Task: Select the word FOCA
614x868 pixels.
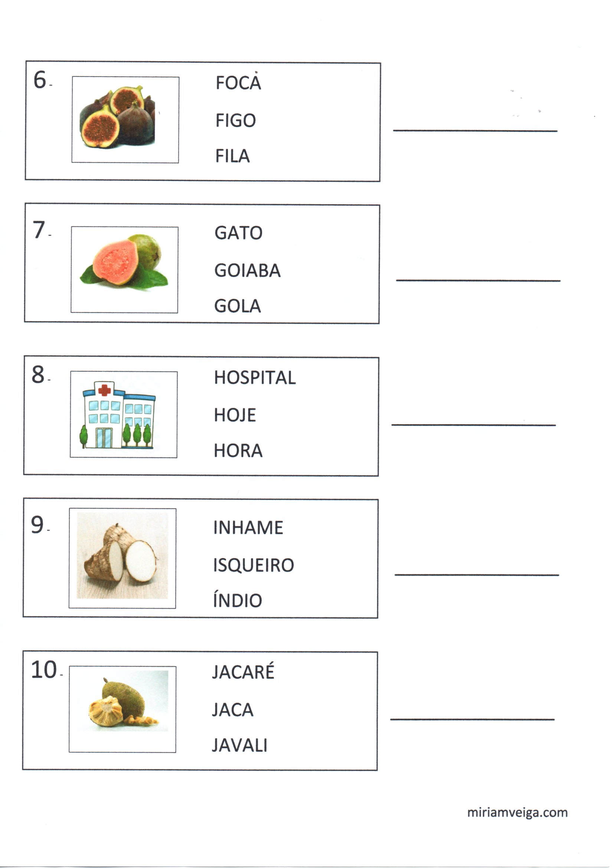Action: pyautogui.click(x=238, y=83)
